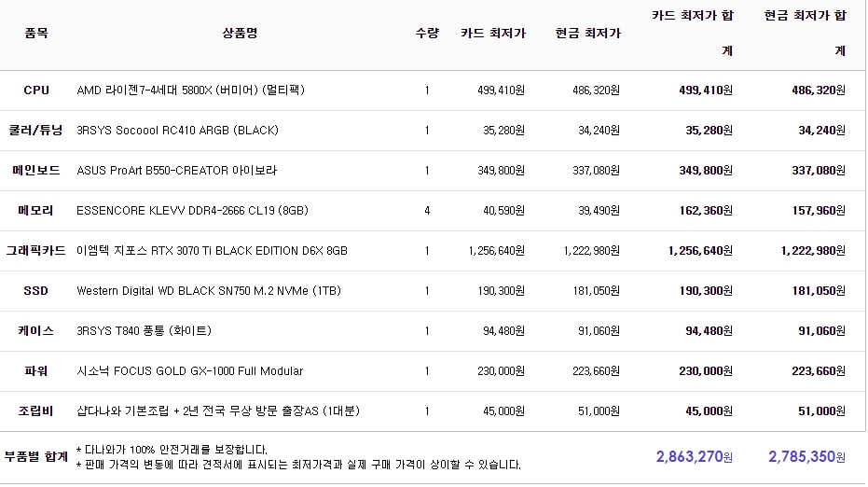Click the 상품명 column header
868x487 pixels.
click(240, 34)
